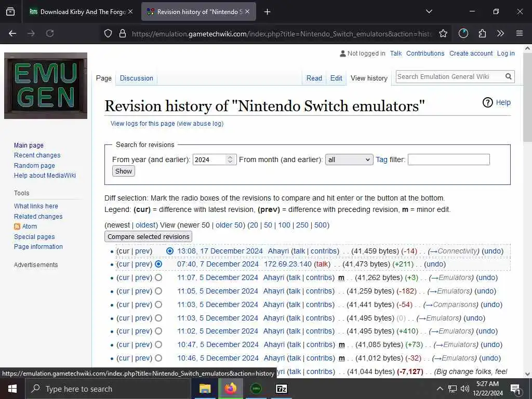Click the EMU GEN wiki logo
This screenshot has height=399, width=532.
coord(46,86)
